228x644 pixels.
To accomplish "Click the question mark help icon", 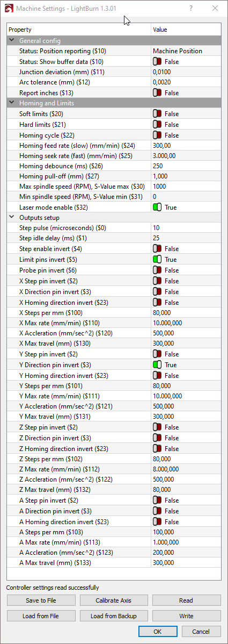I will 191,8.
